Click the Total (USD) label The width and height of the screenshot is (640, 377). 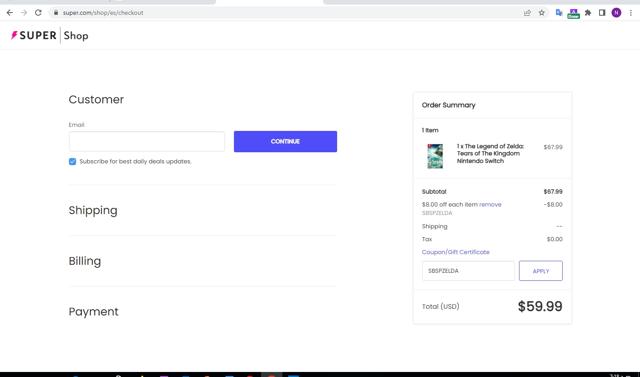click(440, 306)
